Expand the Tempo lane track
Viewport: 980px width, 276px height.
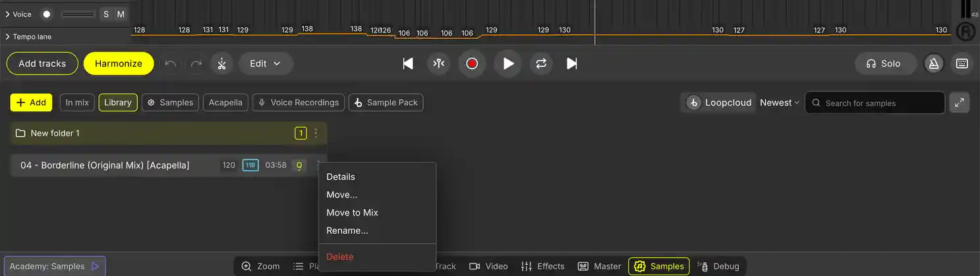[x=7, y=37]
